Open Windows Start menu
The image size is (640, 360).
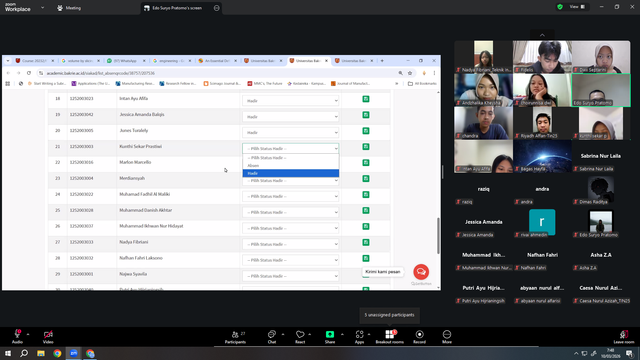pos(8,353)
